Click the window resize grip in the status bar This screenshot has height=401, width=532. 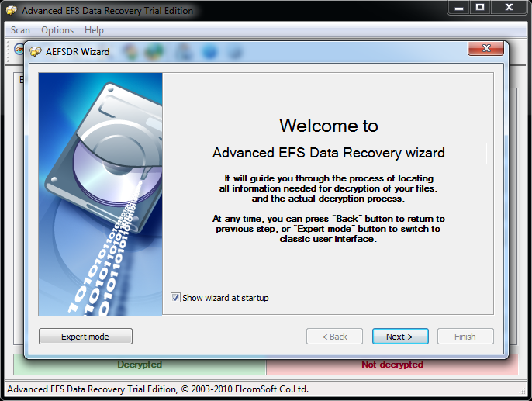pyautogui.click(x=525, y=394)
